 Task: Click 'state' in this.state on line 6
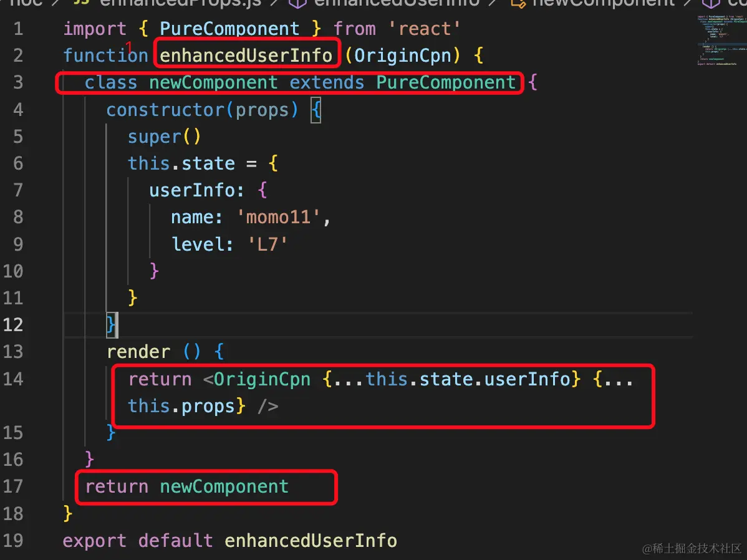click(208, 163)
